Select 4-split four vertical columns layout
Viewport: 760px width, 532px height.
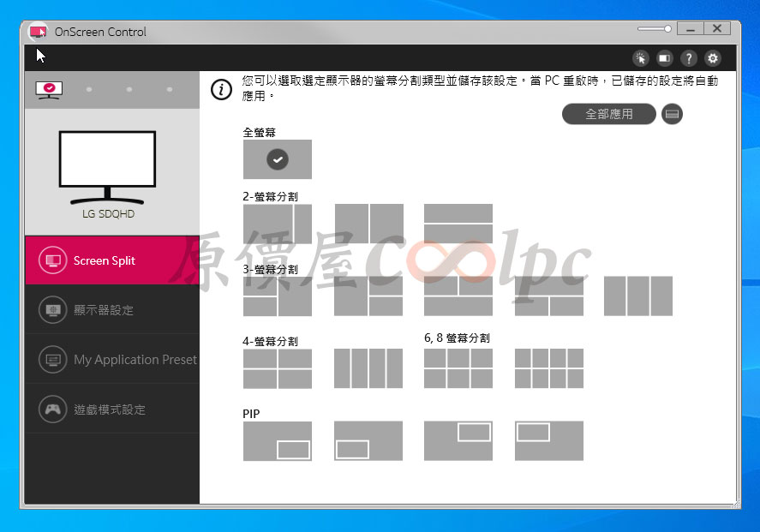[x=368, y=368]
